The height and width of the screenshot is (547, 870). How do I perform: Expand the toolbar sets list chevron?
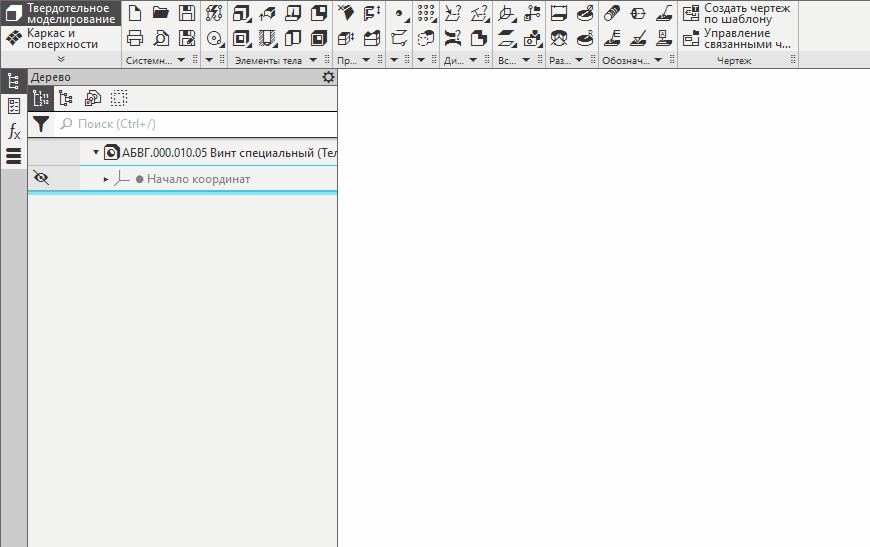point(61,60)
